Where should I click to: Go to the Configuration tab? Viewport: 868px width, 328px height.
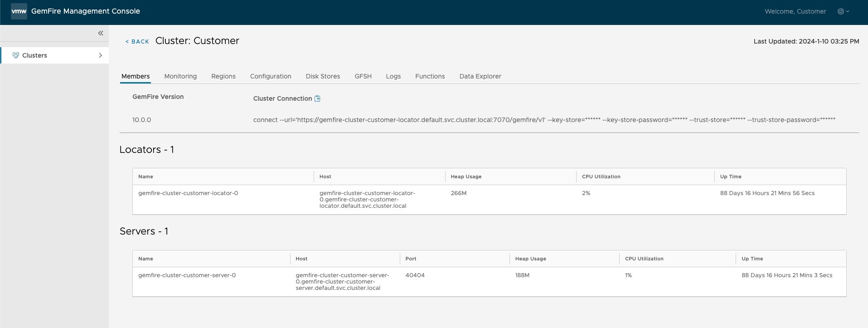[x=271, y=76]
